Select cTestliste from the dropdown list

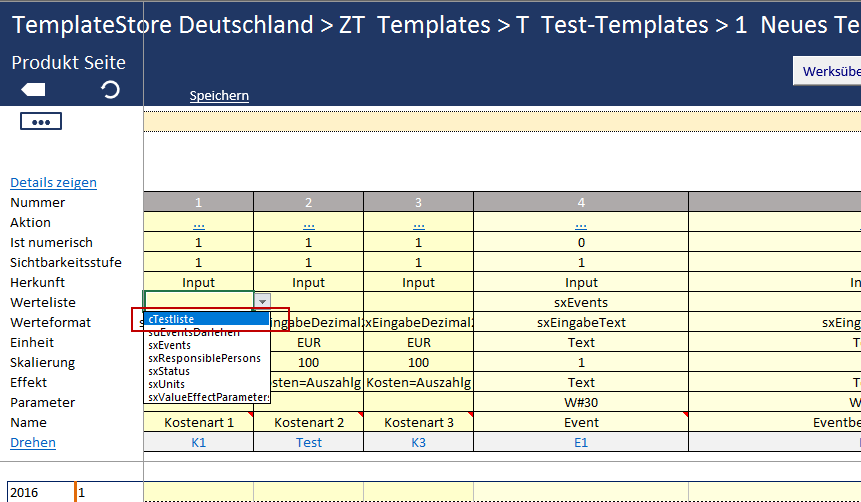coord(171,319)
